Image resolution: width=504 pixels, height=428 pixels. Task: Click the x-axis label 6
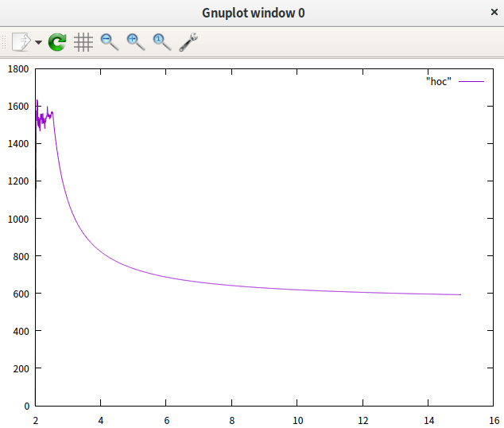coord(166,421)
